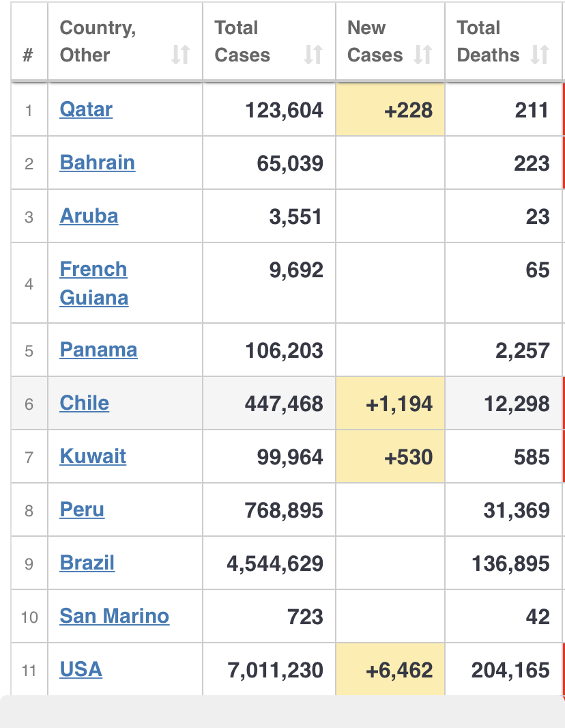Select Chile's +1,194 new cases cell
The width and height of the screenshot is (565, 728).
(390, 404)
